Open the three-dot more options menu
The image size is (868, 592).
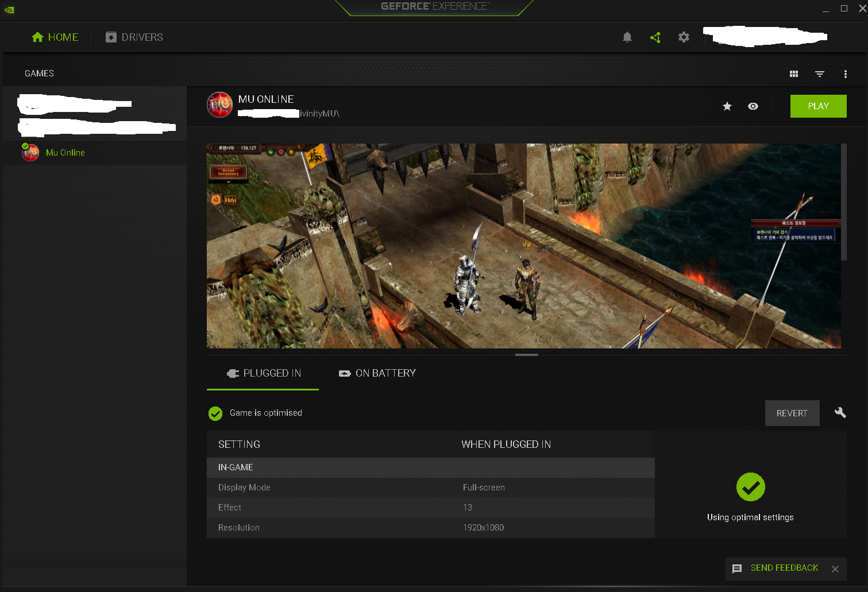(846, 73)
